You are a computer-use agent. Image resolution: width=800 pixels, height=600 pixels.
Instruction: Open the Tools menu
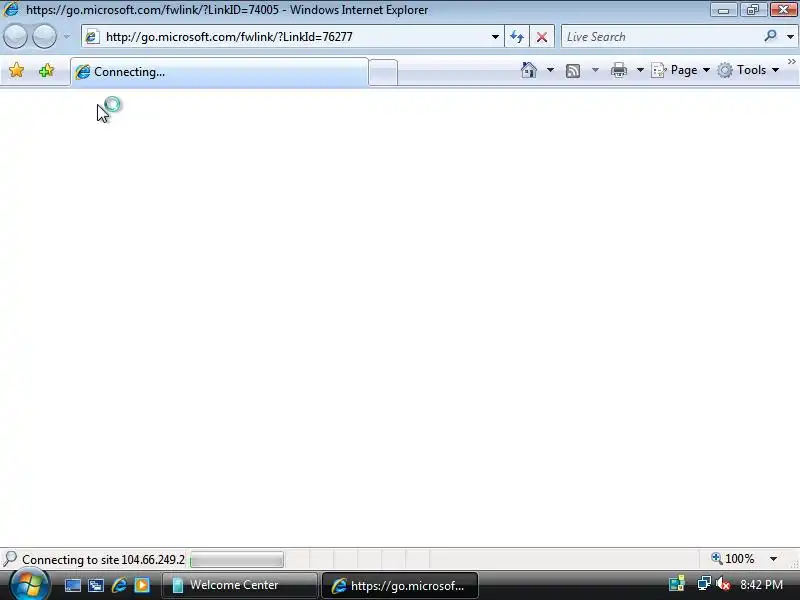(748, 70)
